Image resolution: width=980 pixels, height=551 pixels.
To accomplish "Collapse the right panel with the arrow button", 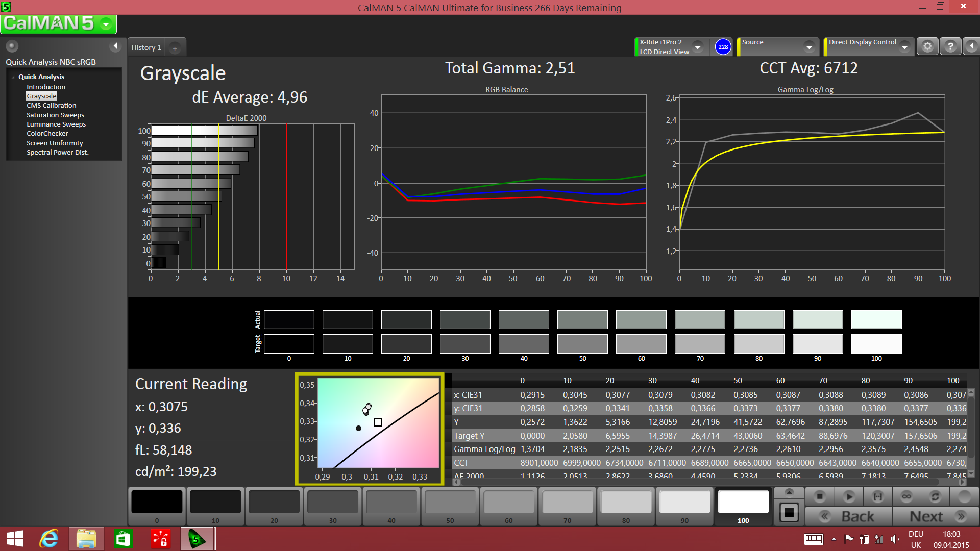I will point(971,46).
